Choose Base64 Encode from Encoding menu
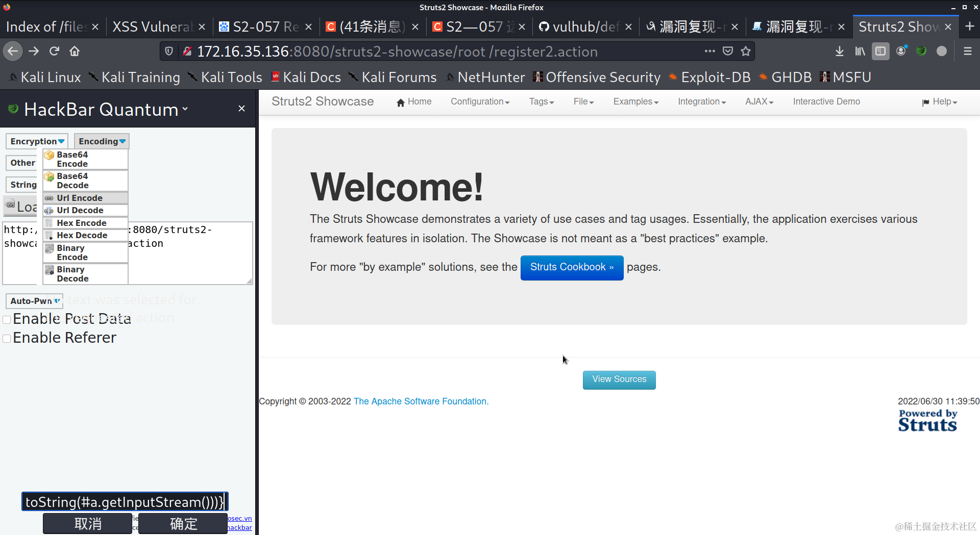The width and height of the screenshot is (980, 535). tap(85, 159)
